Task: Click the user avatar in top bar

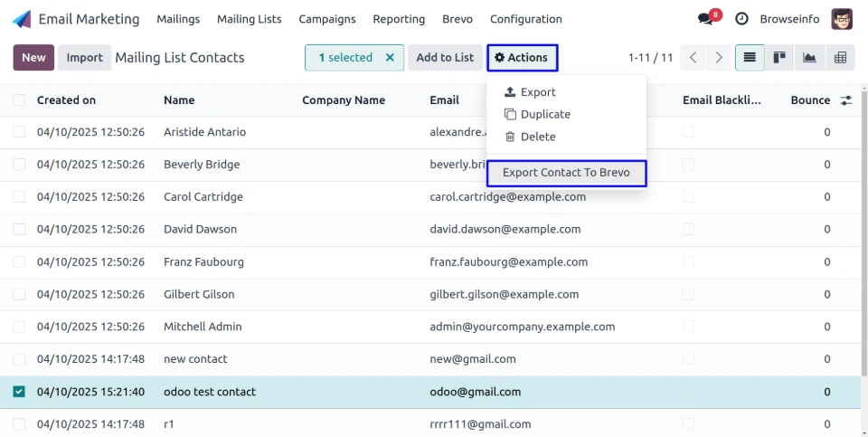Action: (841, 19)
